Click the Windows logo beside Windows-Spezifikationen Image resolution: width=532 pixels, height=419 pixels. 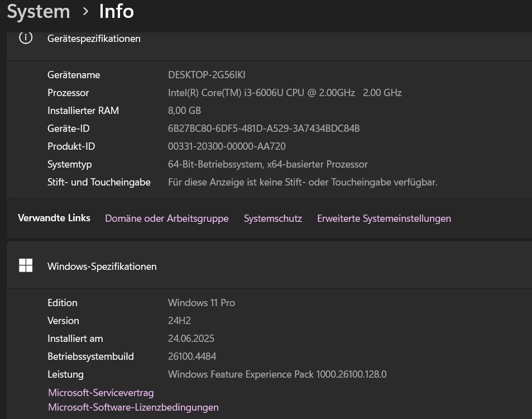coord(26,265)
